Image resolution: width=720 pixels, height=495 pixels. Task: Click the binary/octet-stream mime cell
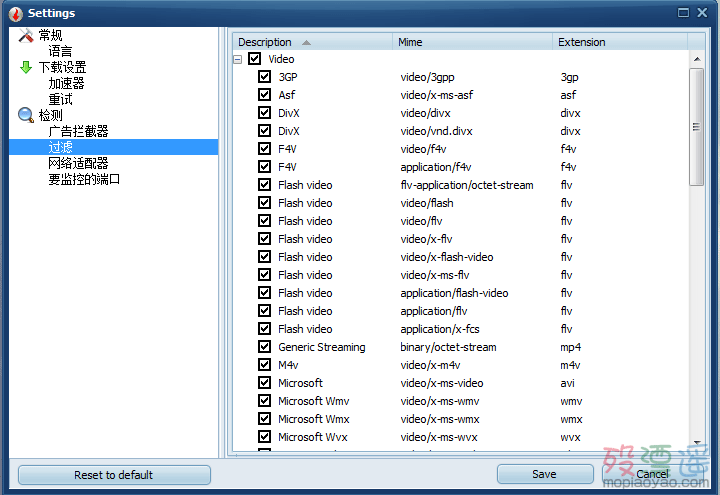point(448,347)
